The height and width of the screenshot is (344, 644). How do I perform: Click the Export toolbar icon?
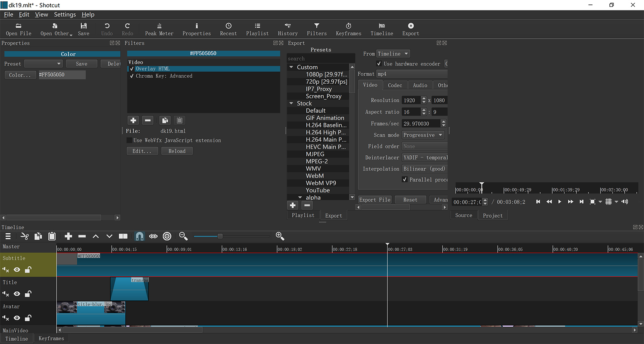point(411,29)
